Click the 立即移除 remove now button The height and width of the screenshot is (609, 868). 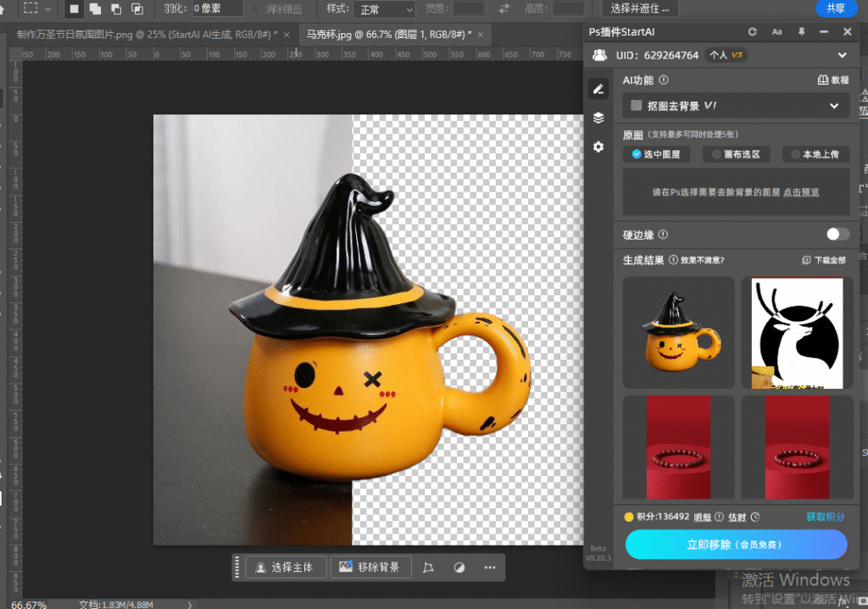[735, 545]
